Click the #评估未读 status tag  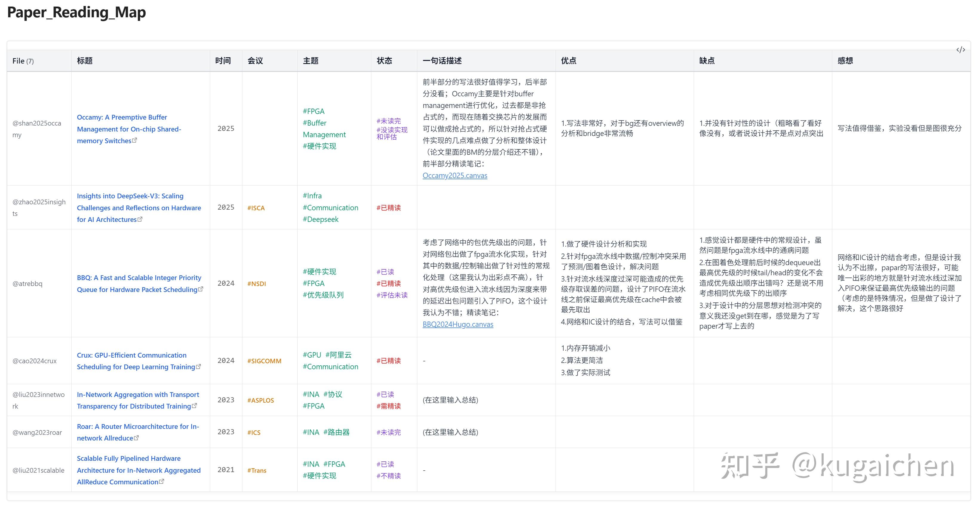(392, 295)
